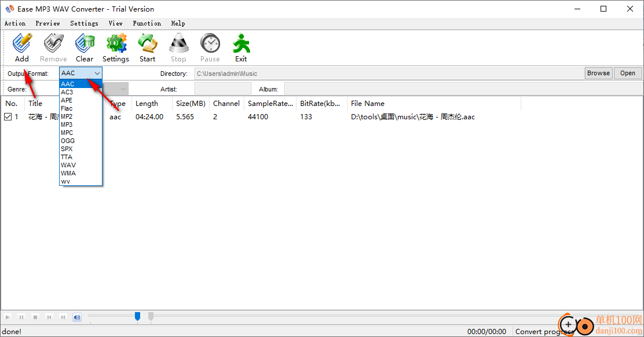The image size is (644, 337).
Task: Select WMA in the format list
Action: point(80,173)
